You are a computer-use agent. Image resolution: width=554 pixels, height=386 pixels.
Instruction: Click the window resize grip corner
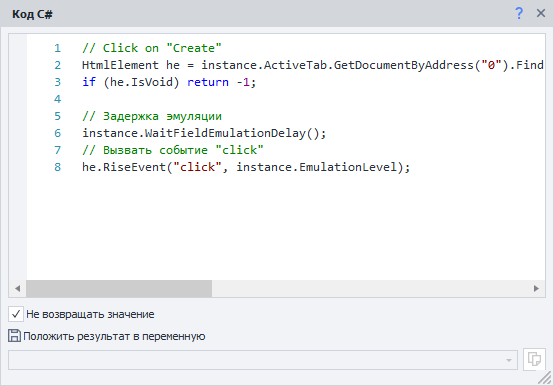(x=545, y=378)
